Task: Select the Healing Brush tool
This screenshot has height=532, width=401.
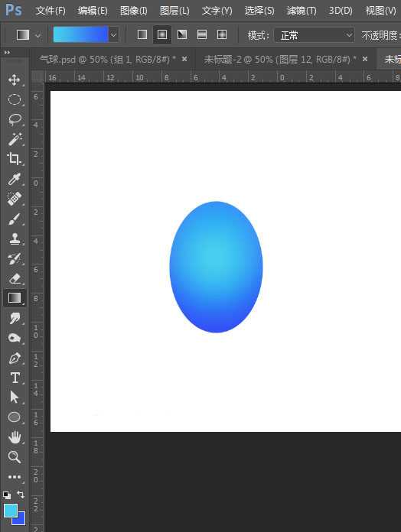Action: 15,199
